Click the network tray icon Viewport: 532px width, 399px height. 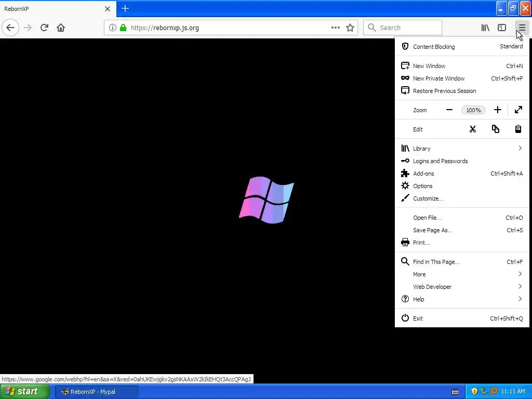click(484, 392)
